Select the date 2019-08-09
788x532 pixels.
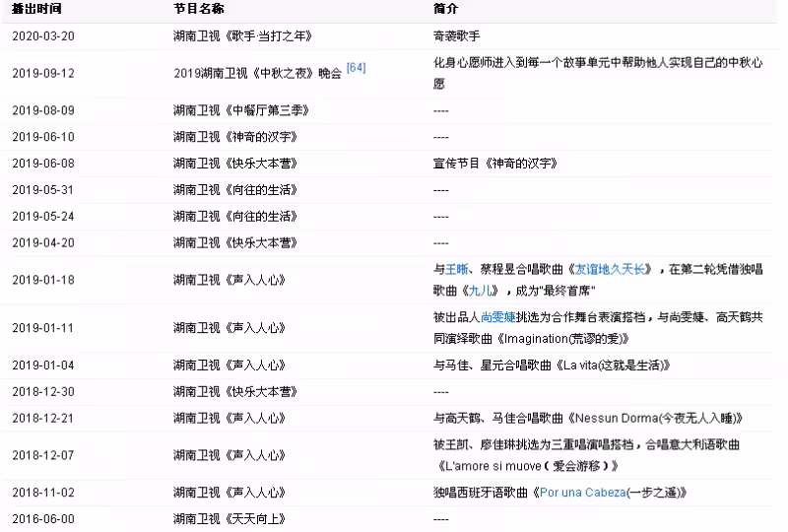(x=43, y=110)
